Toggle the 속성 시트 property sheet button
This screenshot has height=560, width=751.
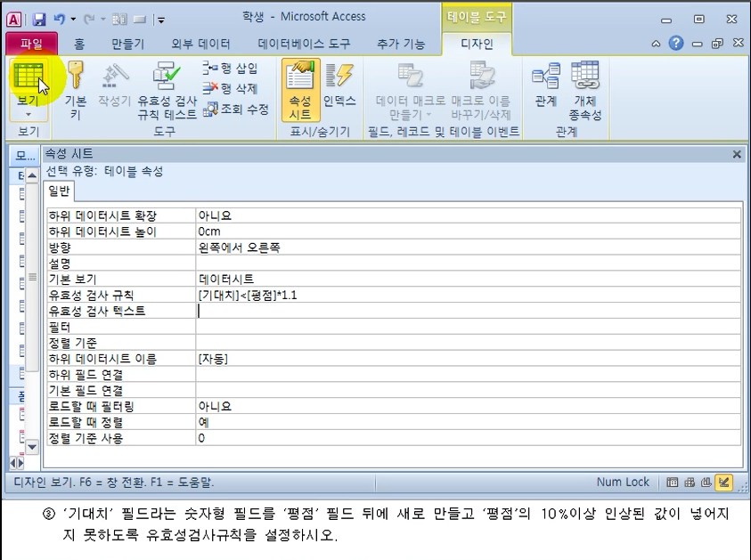(300, 90)
